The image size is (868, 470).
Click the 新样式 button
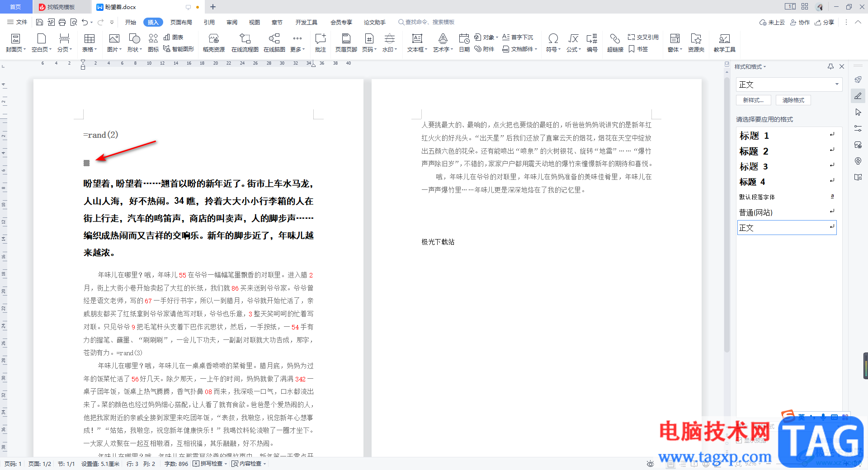click(753, 100)
